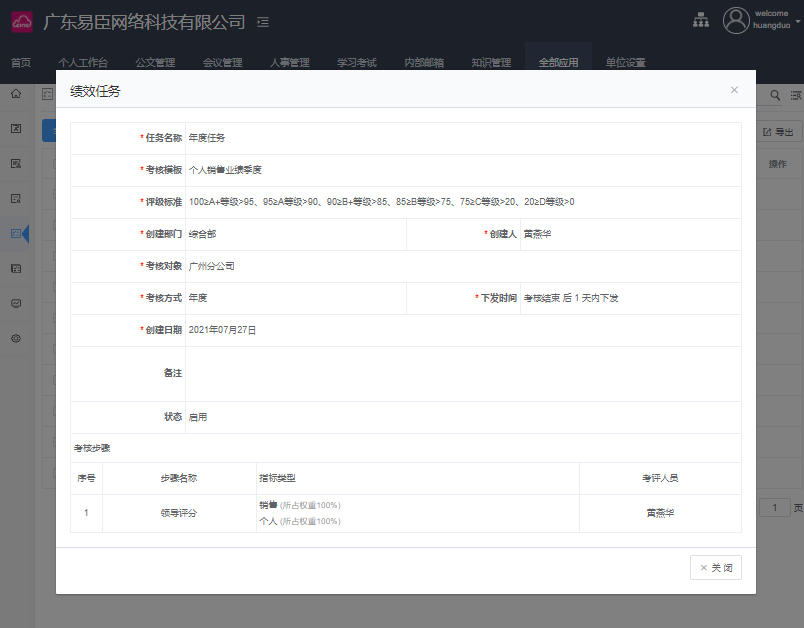Click the 销售 (所占权重100%) indicator line
This screenshot has height=628, width=804.
pos(300,505)
